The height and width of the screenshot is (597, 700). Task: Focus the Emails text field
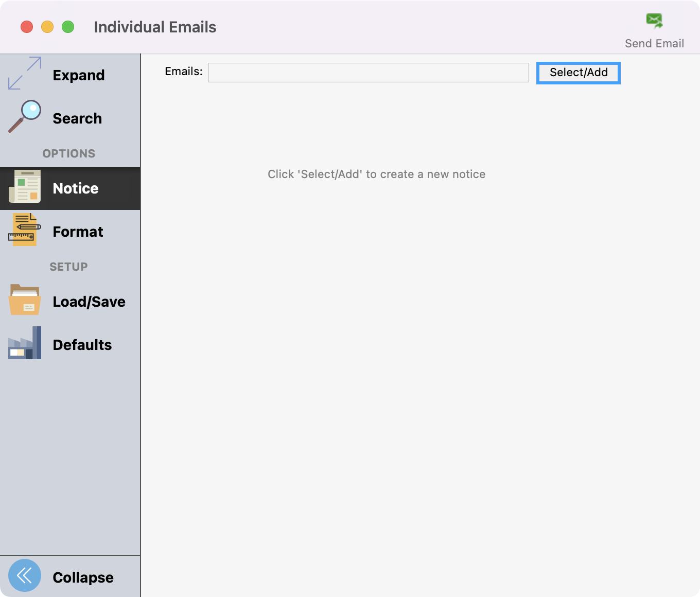tap(368, 73)
